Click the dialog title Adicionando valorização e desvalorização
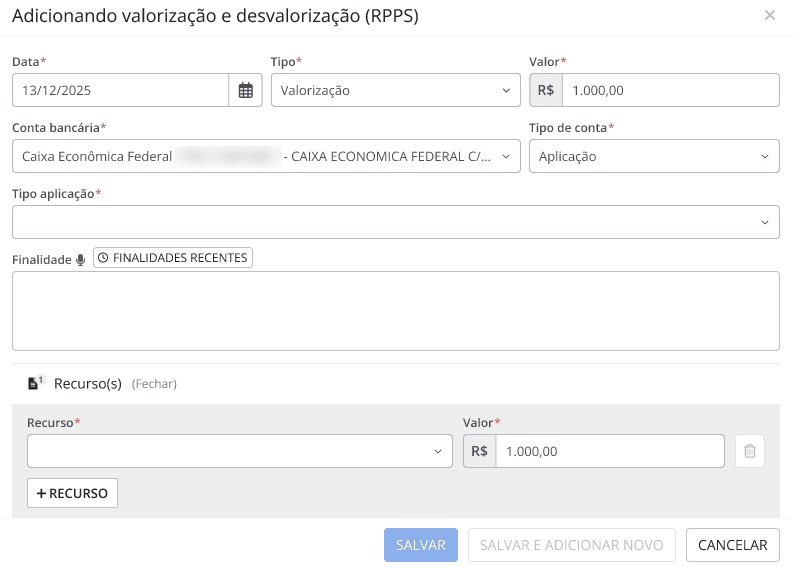Viewport: 793px width, 568px height. pos(215,16)
